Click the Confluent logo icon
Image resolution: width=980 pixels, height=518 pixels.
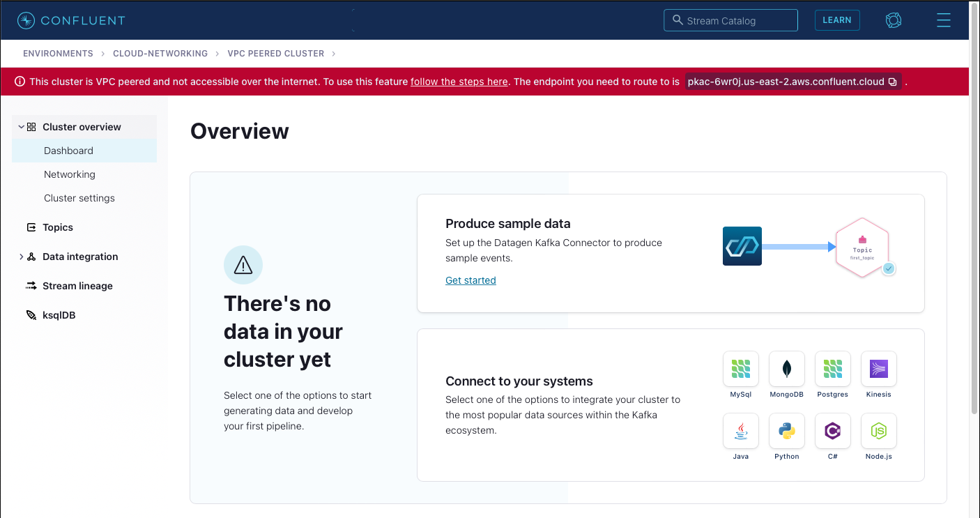[26, 20]
